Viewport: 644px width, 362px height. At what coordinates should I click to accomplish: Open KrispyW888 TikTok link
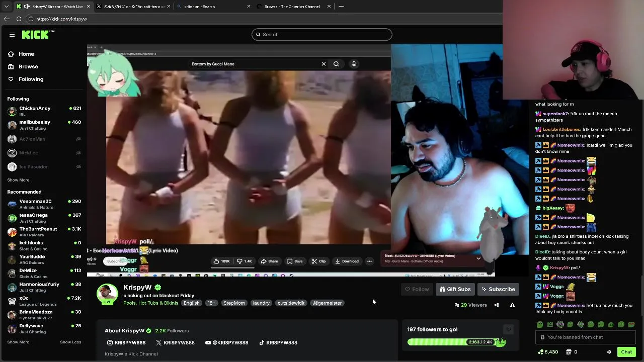278,343
